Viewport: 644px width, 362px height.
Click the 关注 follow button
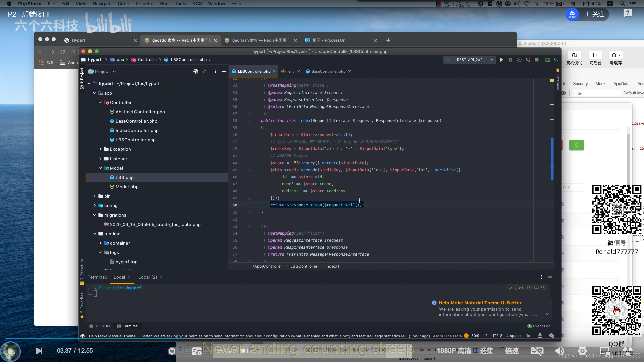(594, 14)
